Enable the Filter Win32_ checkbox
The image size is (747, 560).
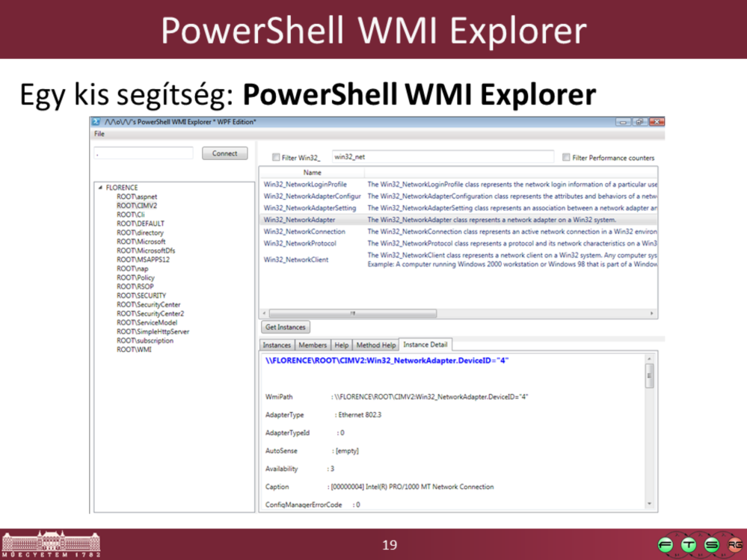point(276,157)
